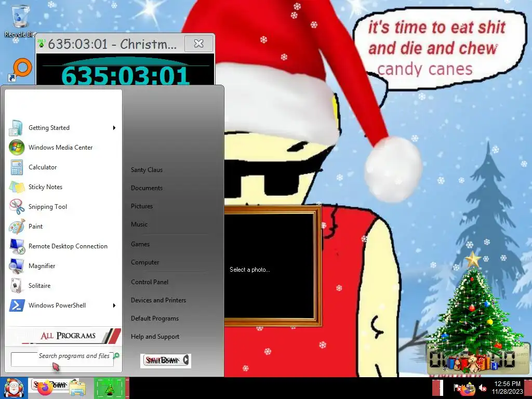
Task: Open Pictures from the Start menu
Action: pos(142,206)
